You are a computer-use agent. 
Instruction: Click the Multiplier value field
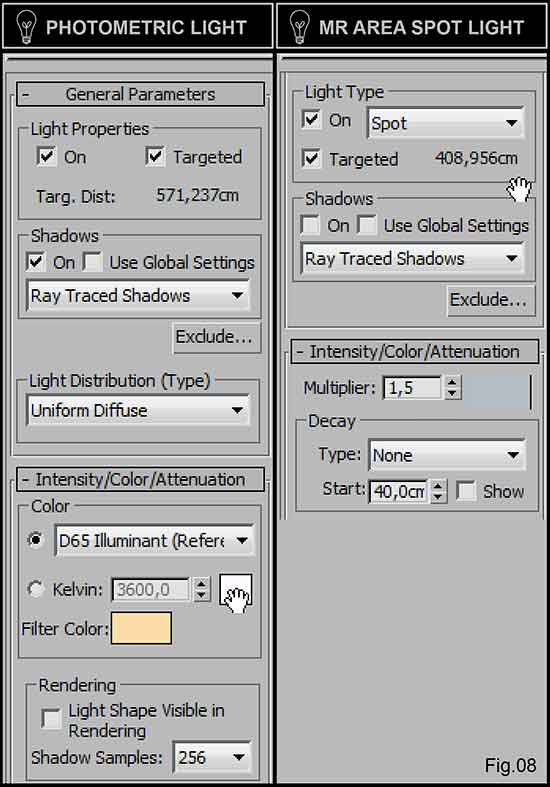coord(412,388)
